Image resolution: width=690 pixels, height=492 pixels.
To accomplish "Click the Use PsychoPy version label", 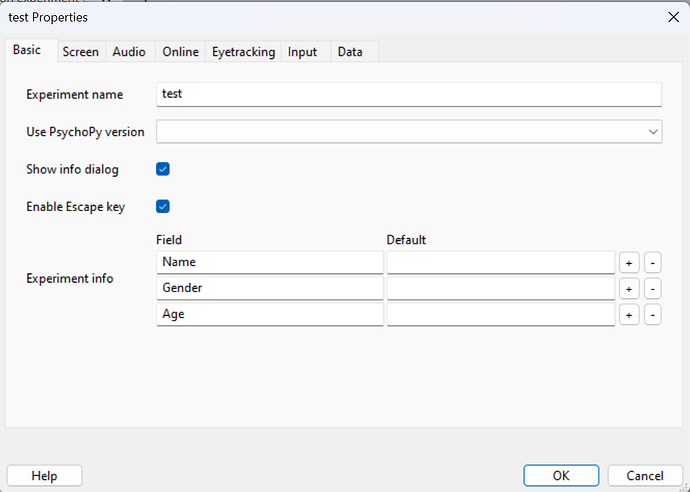I will click(85, 132).
